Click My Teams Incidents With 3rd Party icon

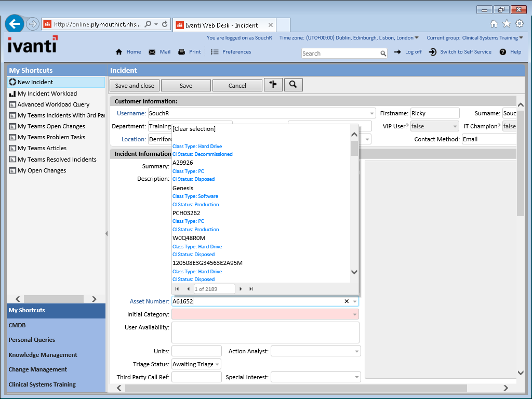pyautogui.click(x=12, y=115)
